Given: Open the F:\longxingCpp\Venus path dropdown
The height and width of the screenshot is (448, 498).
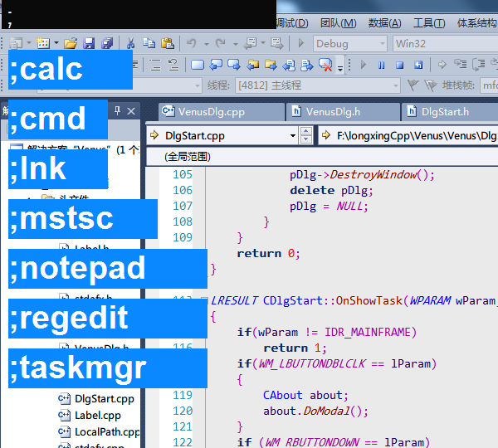Looking at the screenshot, I should click(x=408, y=135).
